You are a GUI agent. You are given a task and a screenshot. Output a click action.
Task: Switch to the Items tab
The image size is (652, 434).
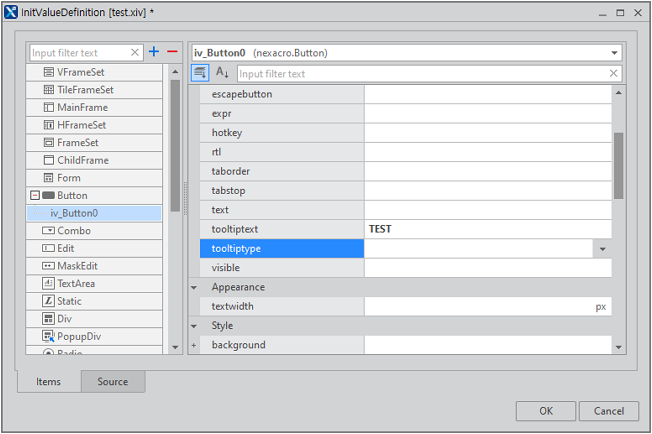point(48,381)
